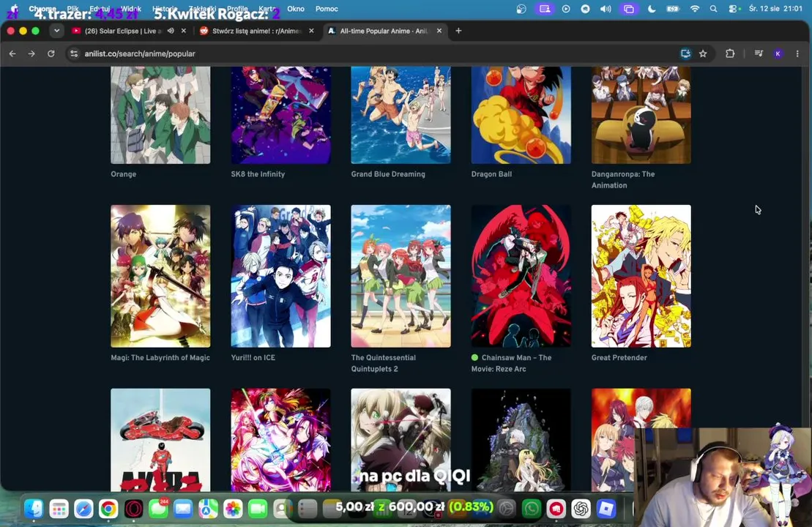Open the Yuri!!! on ICE cover thumbnail
812x527 pixels.
click(280, 276)
